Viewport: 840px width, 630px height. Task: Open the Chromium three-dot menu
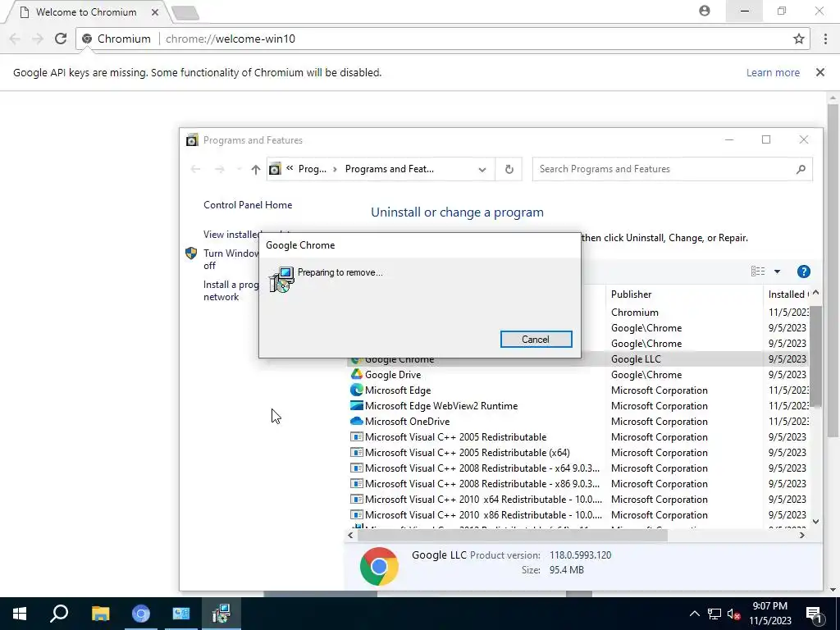(x=825, y=39)
